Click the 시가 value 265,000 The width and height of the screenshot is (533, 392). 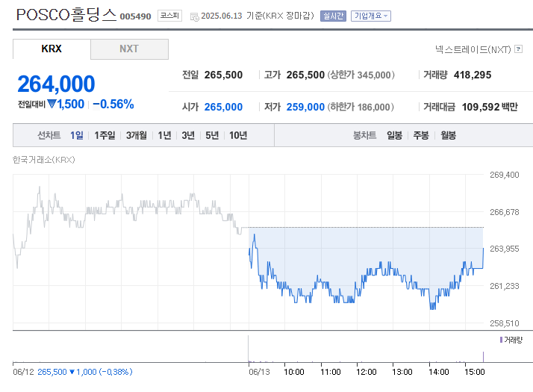pos(223,107)
